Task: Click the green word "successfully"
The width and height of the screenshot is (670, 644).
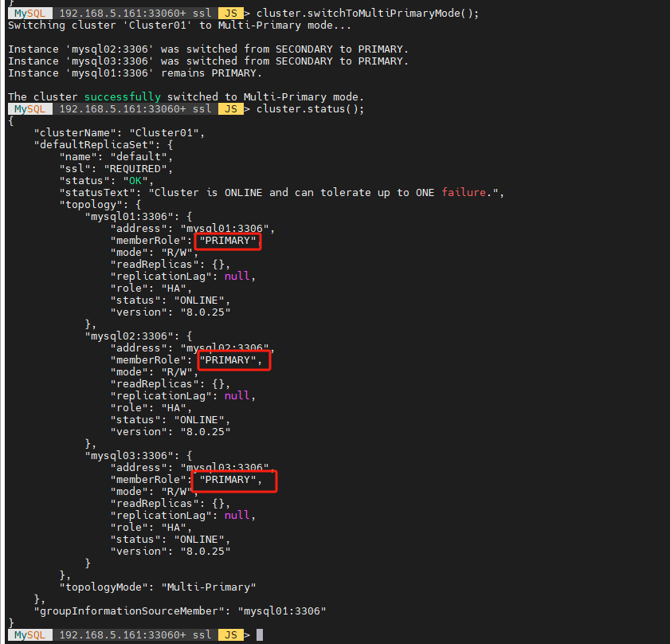Action: point(122,97)
